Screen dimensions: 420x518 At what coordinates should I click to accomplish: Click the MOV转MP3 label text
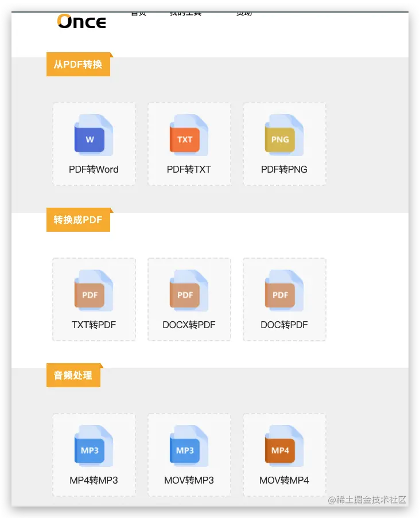189,480
